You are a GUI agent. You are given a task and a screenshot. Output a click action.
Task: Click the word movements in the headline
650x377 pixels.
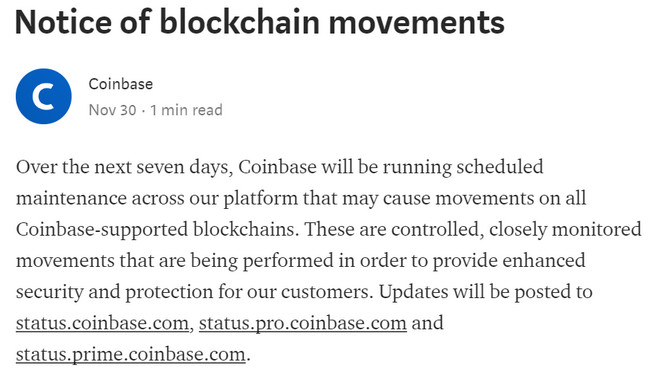[417, 22]
